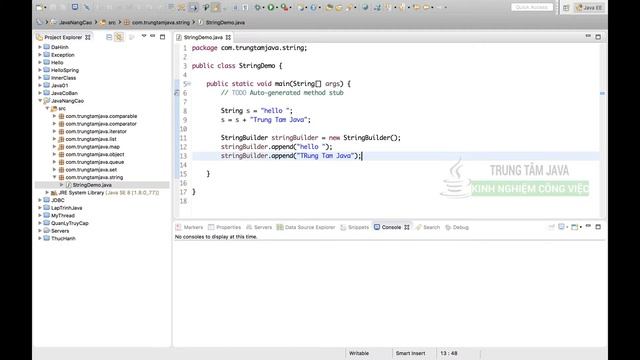Switch to the Search tab
This screenshot has width=640, height=360.
[427, 227]
